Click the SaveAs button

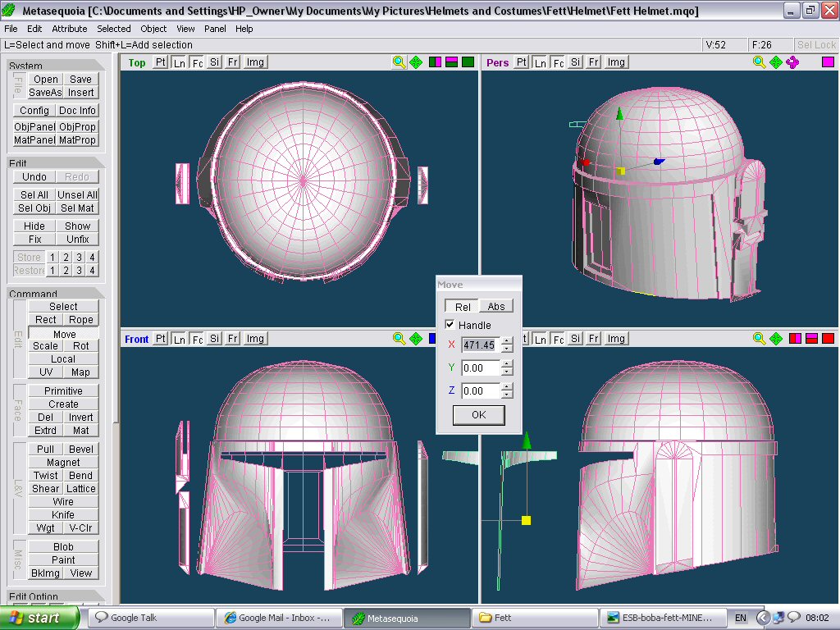[x=45, y=92]
